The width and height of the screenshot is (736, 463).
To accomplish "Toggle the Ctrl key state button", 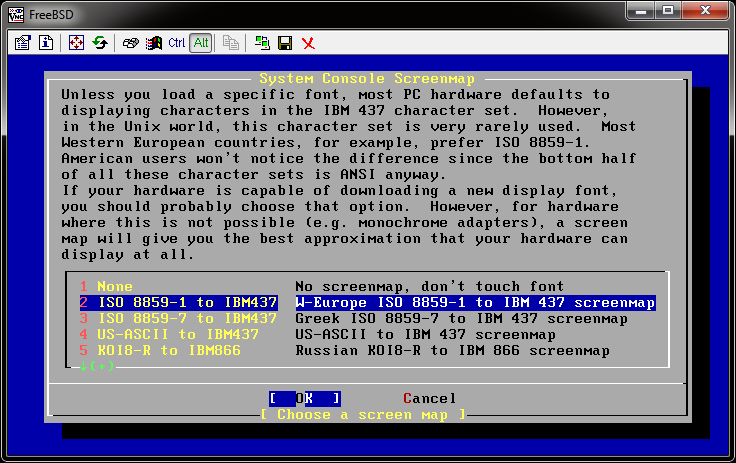I will (176, 43).
